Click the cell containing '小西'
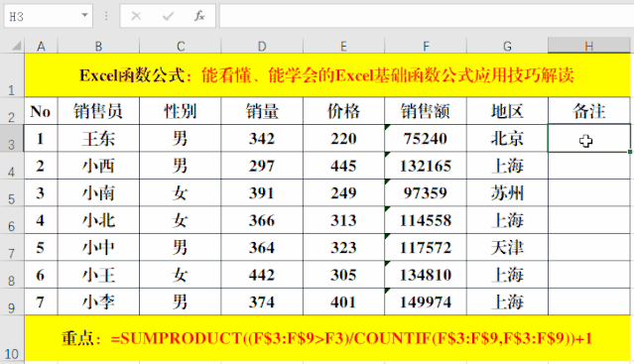The height and width of the screenshot is (364, 634). click(x=98, y=166)
